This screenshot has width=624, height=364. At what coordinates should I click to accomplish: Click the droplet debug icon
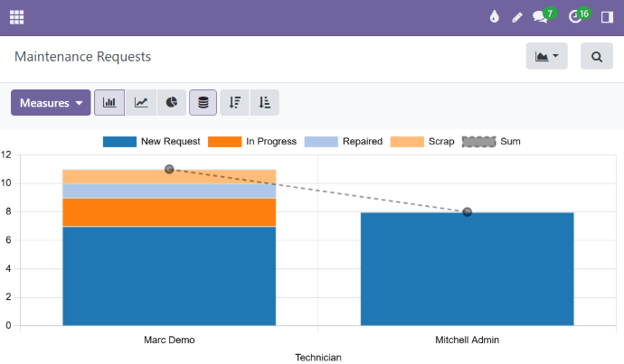point(494,17)
